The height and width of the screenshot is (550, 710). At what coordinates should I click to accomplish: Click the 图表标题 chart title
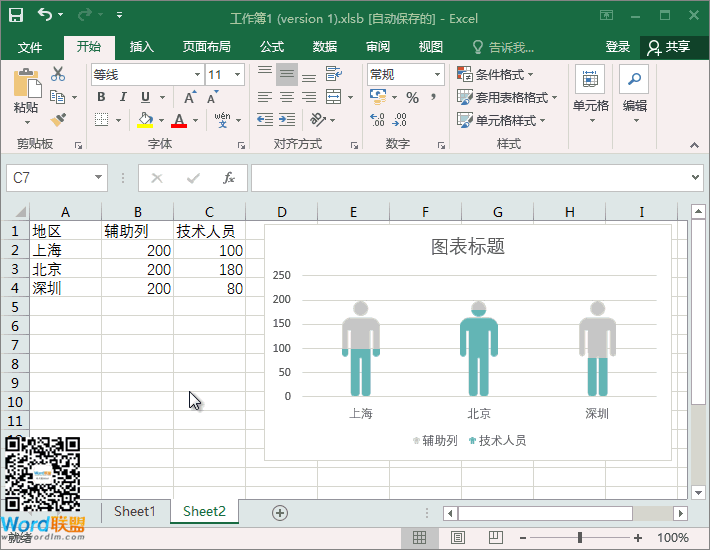[467, 247]
